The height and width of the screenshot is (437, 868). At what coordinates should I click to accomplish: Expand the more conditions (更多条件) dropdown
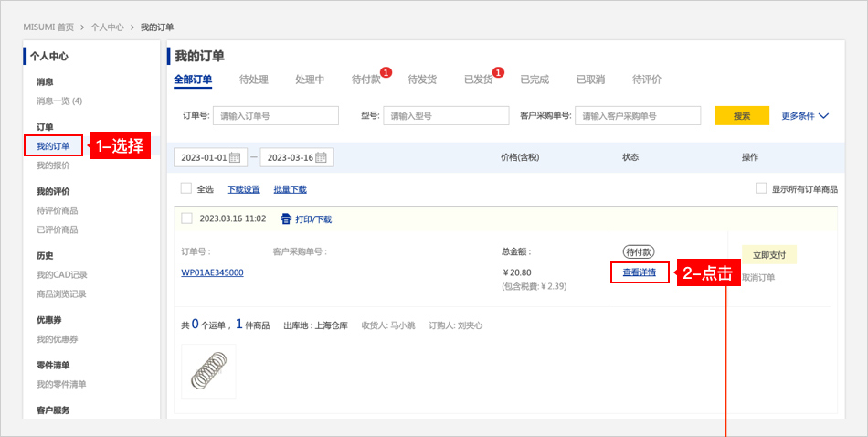click(805, 116)
